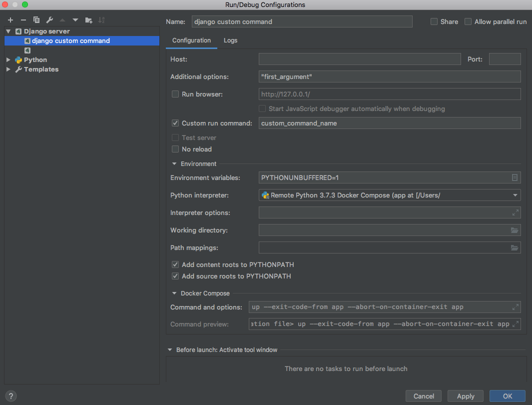Screen dimensions: 532x405
Task: Expand the Interpreter options field
Action: pyautogui.click(x=515, y=213)
